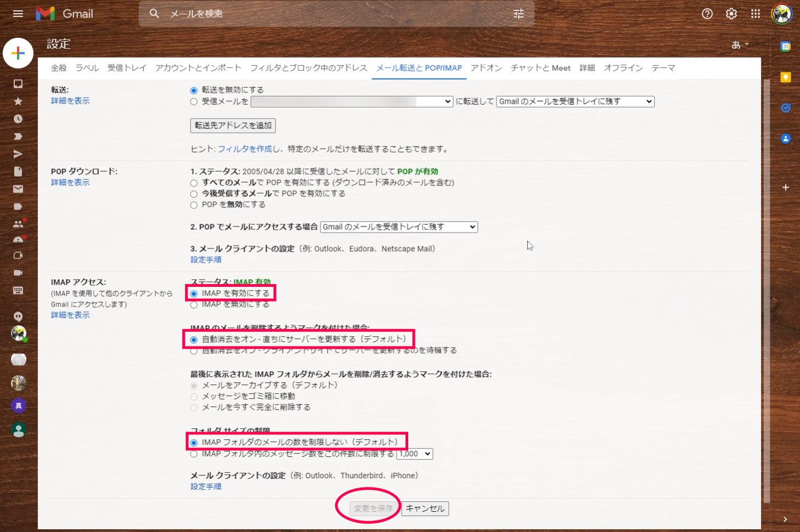
Task: Select IMAP フォルダのメールの数を制限しない radio button
Action: pos(194,443)
